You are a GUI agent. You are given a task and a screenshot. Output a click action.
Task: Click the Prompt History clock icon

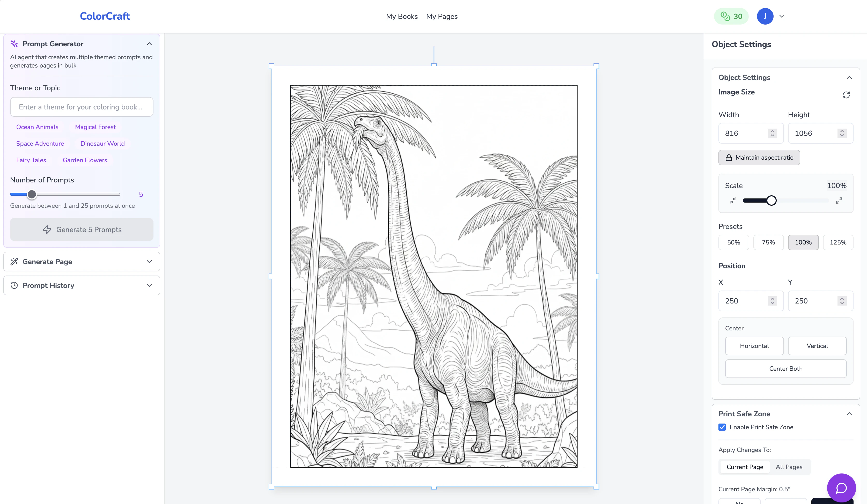(14, 285)
